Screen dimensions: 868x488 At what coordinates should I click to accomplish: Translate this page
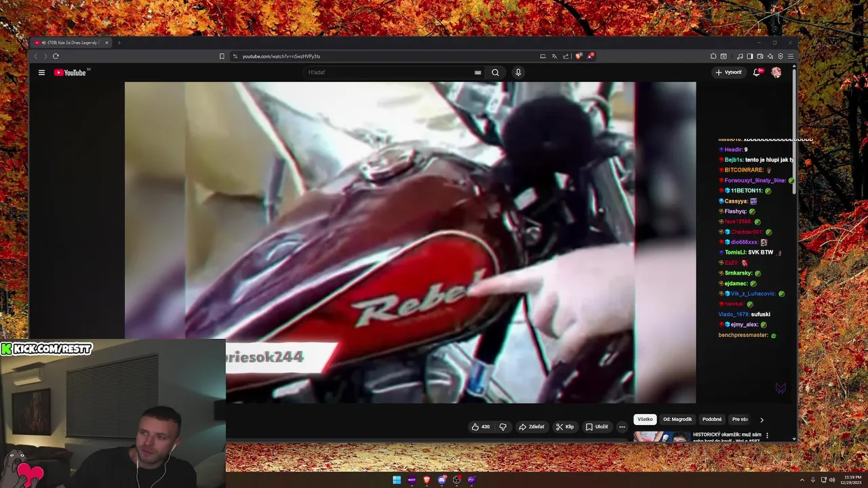tap(554, 56)
